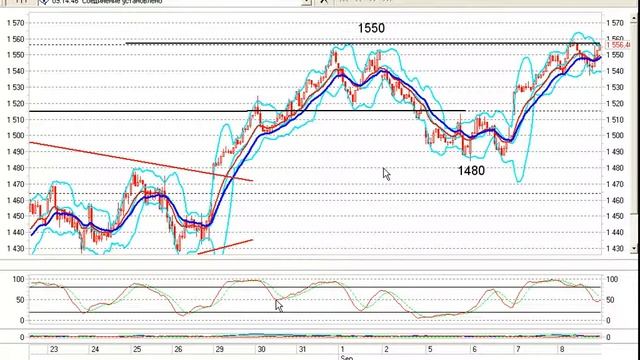Image resolution: width=640 pixels, height=360 pixels.
Task: Click the chart scrollbar down arrow
Action: [634, 248]
